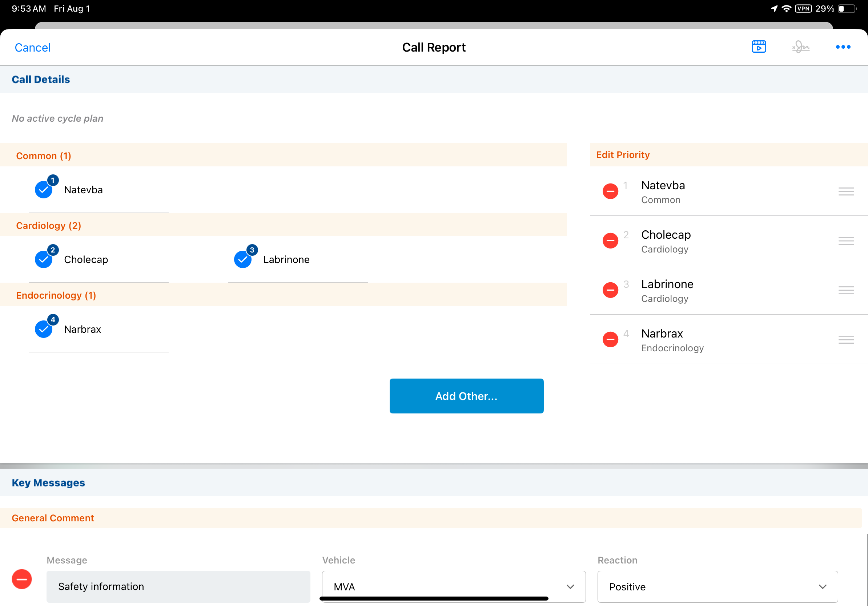Expand the Reaction dropdown showing Positive
868x606 pixels.
(717, 586)
